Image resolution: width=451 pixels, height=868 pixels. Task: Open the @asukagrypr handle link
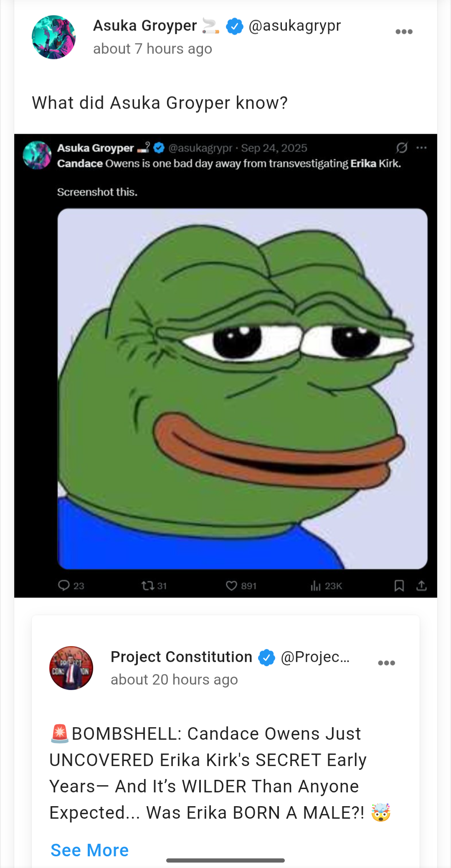295,26
